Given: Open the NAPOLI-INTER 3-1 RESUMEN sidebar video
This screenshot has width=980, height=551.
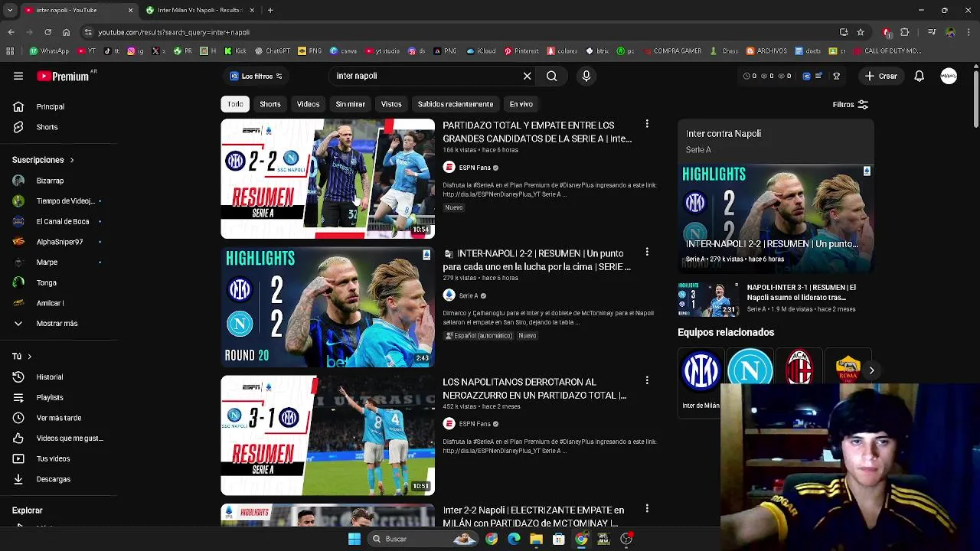Looking at the screenshot, I should tap(774, 298).
